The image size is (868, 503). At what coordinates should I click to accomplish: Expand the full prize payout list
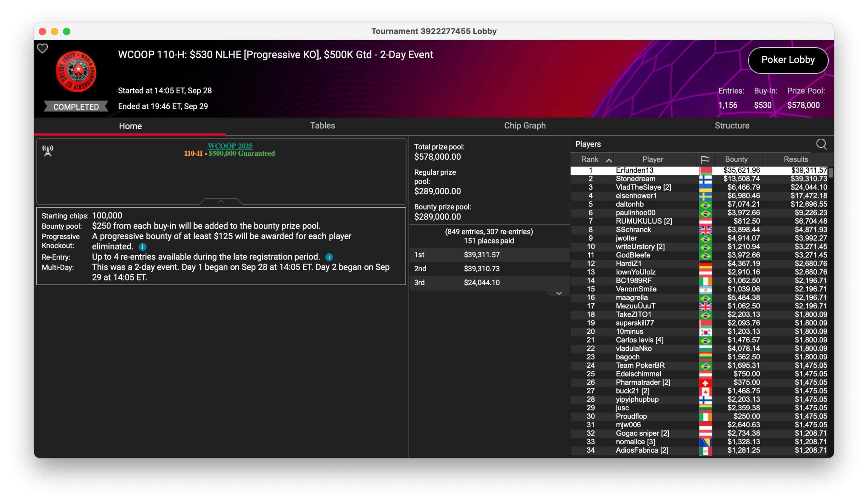pyautogui.click(x=559, y=293)
